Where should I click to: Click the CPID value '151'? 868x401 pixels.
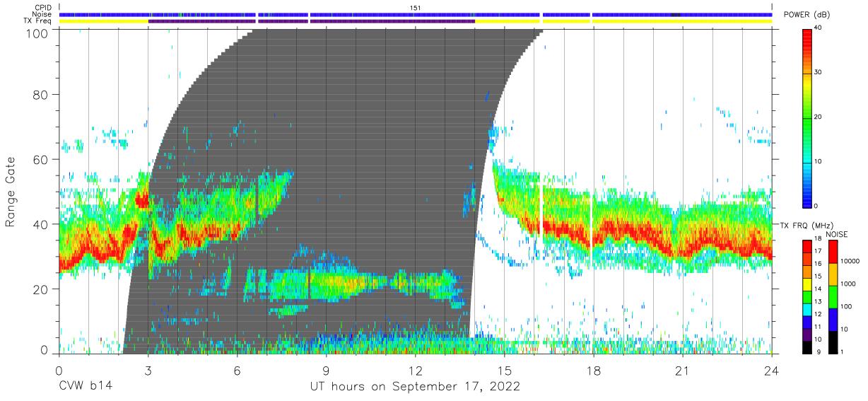pos(416,8)
